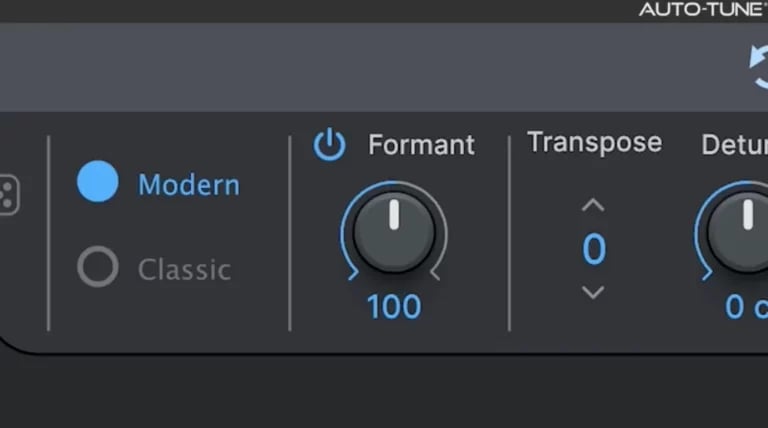This screenshot has height=428, width=768.
Task: Click the Modern mode label
Action: pos(188,185)
